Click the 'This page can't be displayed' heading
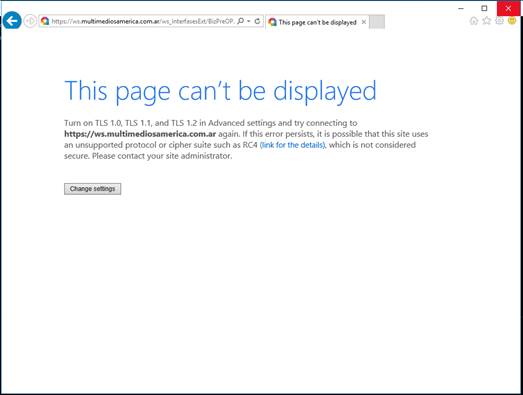523x395 pixels. pos(220,92)
